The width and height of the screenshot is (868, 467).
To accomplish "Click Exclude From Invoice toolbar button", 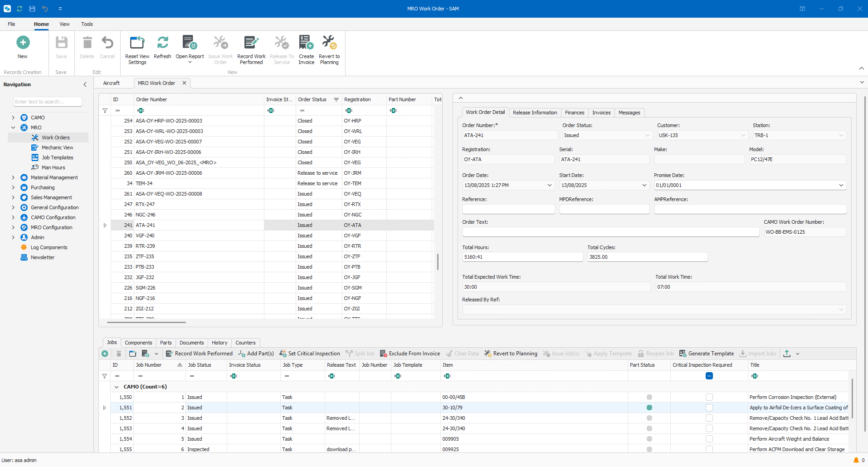I will (410, 354).
